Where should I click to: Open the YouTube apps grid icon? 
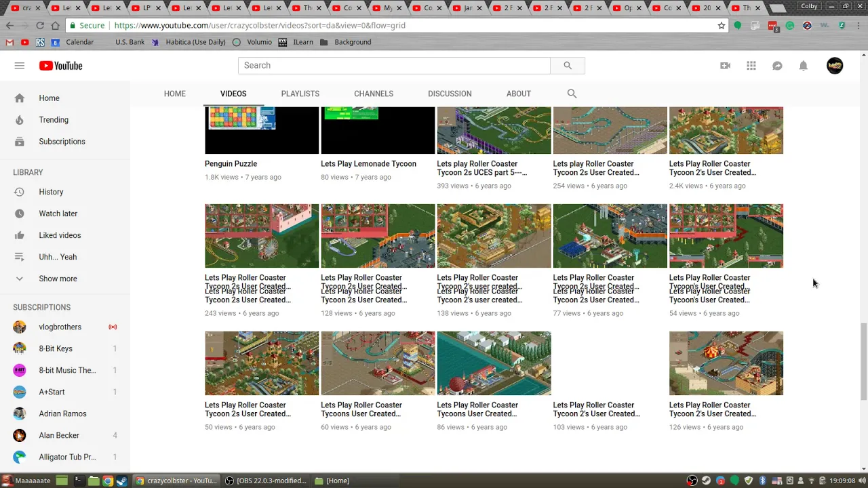[x=751, y=66]
